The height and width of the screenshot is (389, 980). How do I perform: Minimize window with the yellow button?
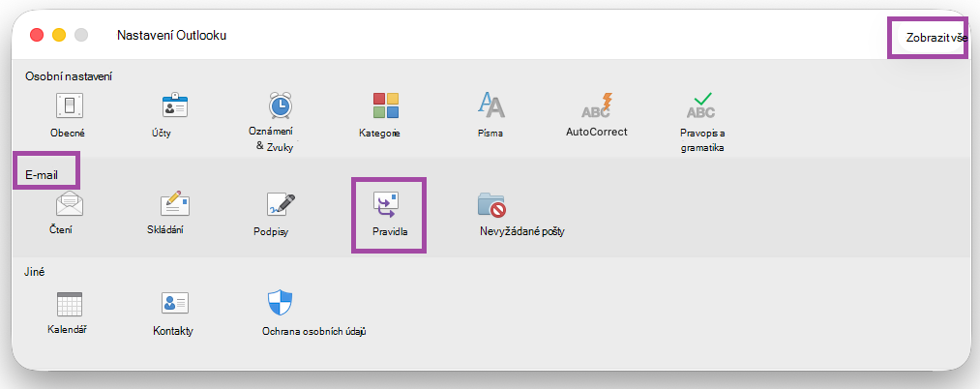[59, 35]
